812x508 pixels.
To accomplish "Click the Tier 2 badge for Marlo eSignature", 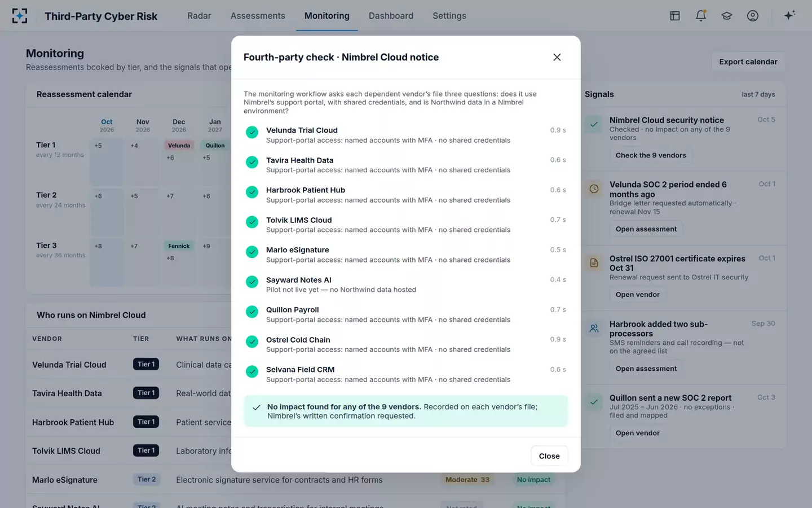I will [147, 479].
